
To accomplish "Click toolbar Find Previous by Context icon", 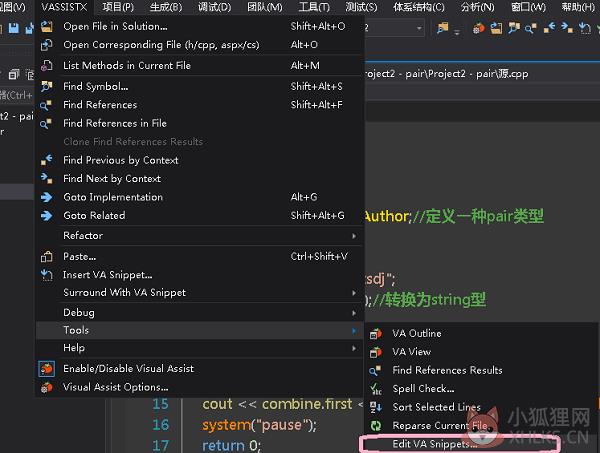I will point(549,28).
